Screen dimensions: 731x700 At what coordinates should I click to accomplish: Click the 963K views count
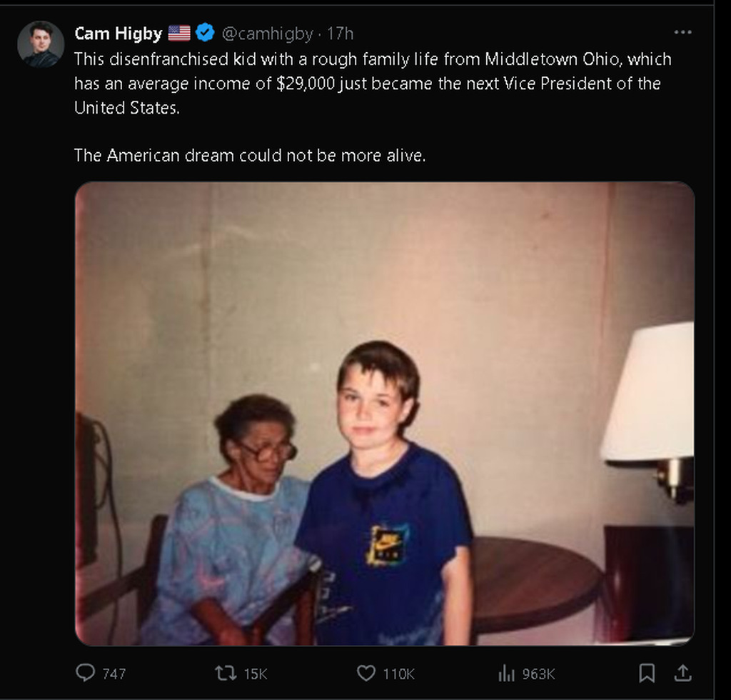(x=538, y=674)
